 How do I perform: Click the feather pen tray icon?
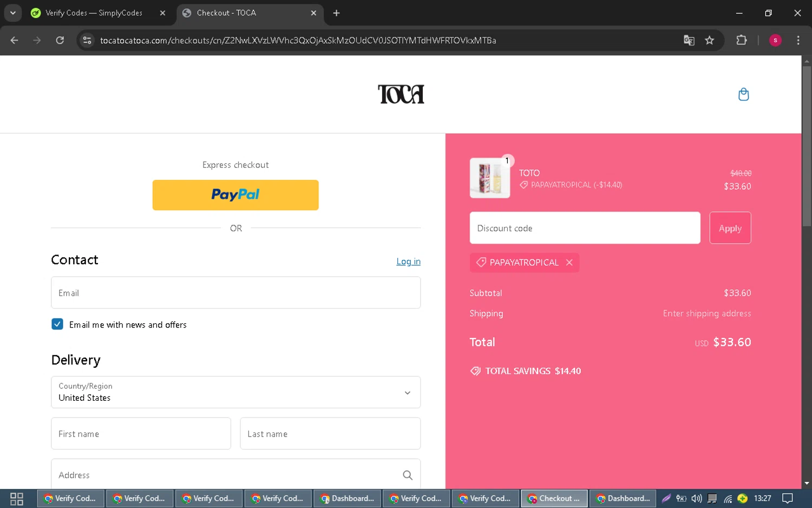666,498
